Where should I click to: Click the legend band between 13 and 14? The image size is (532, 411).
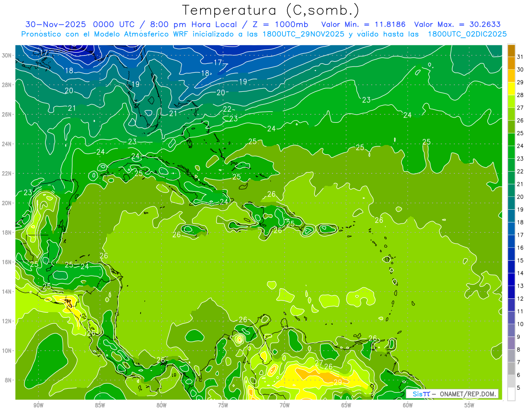(x=511, y=279)
